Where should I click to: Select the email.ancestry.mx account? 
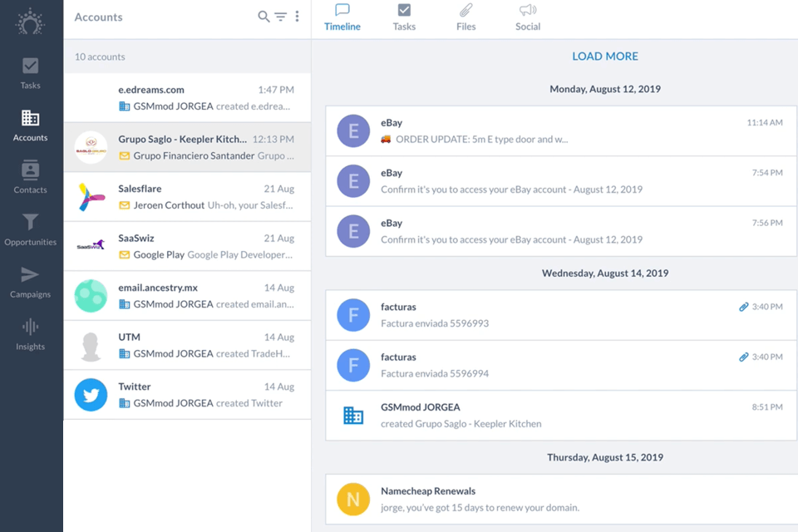click(187, 295)
